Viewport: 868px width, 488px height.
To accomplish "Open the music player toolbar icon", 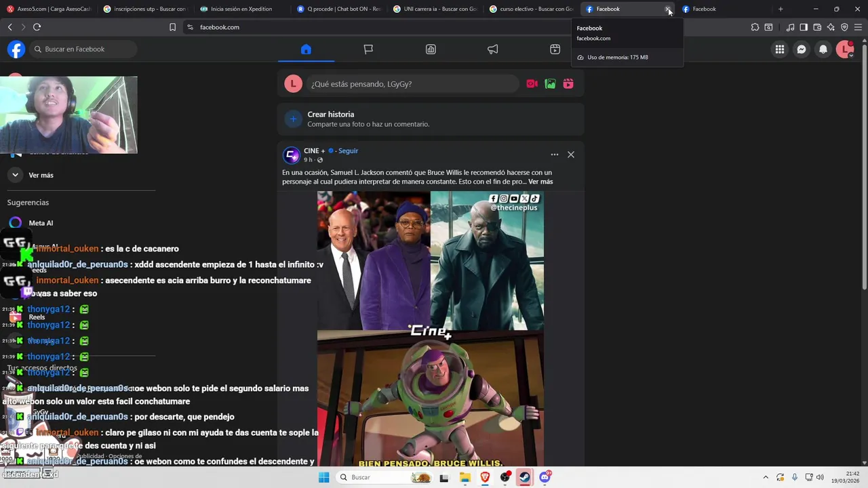I will 790,27.
